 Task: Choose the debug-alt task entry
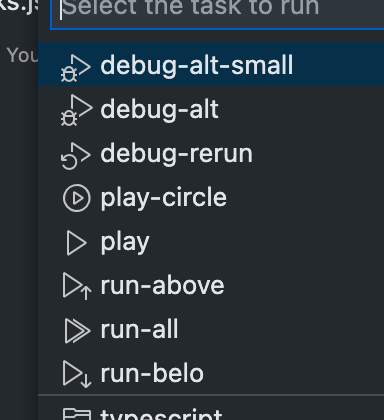pos(211,109)
